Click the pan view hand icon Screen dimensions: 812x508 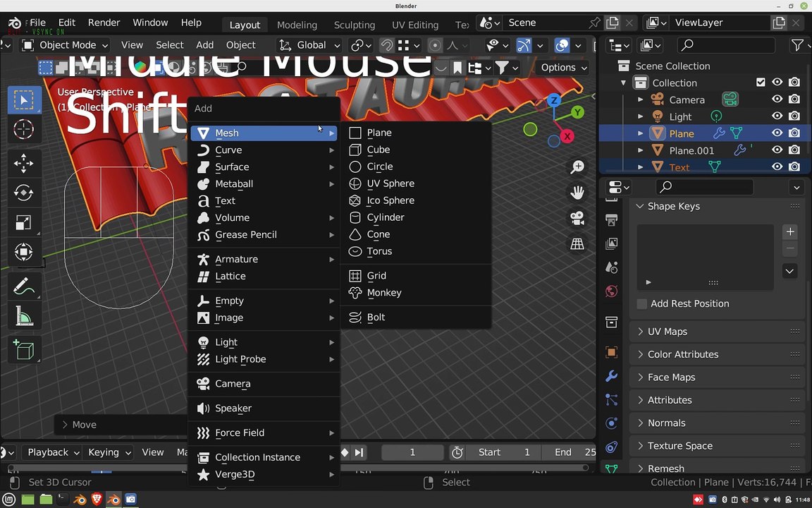(577, 193)
